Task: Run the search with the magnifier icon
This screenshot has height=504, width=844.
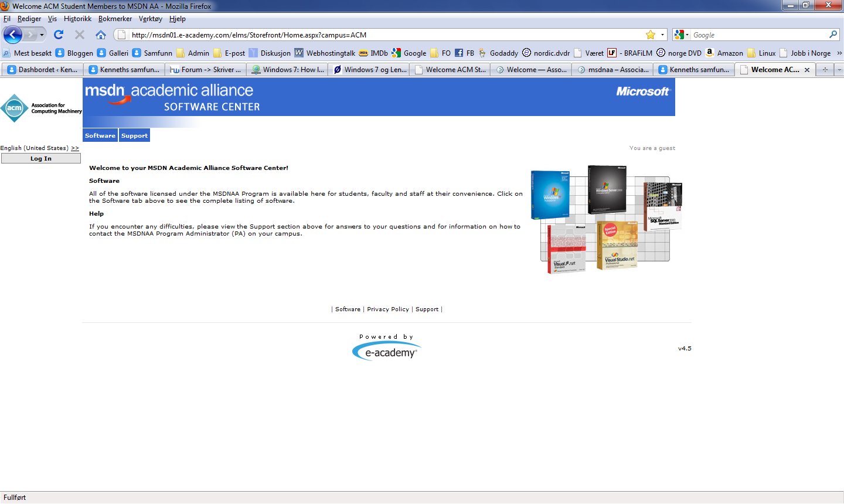Action: (833, 35)
